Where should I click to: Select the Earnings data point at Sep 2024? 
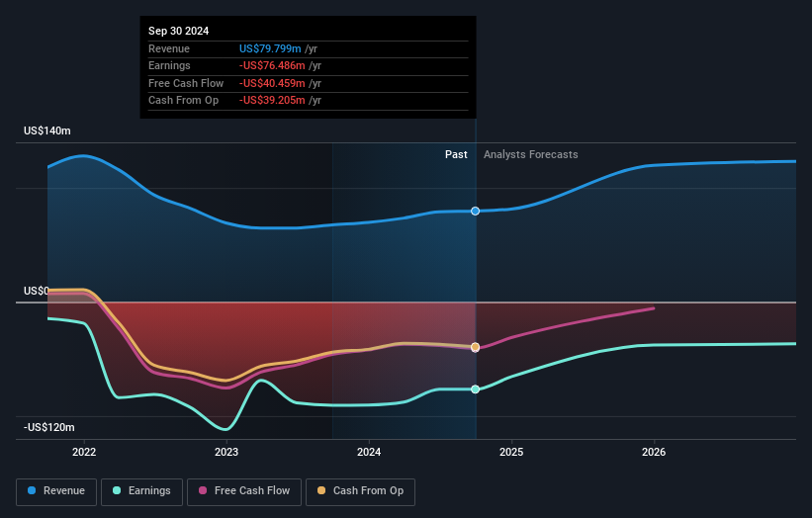pyautogui.click(x=475, y=389)
